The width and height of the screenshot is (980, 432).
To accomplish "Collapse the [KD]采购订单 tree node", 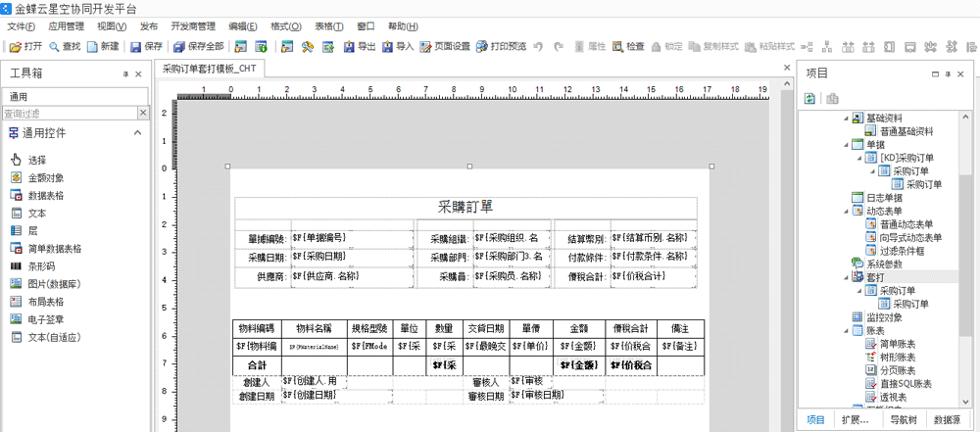I will [x=859, y=158].
